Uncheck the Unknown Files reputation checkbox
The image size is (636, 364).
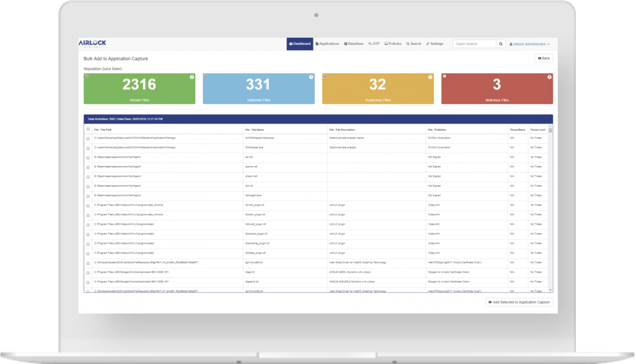coord(206,76)
